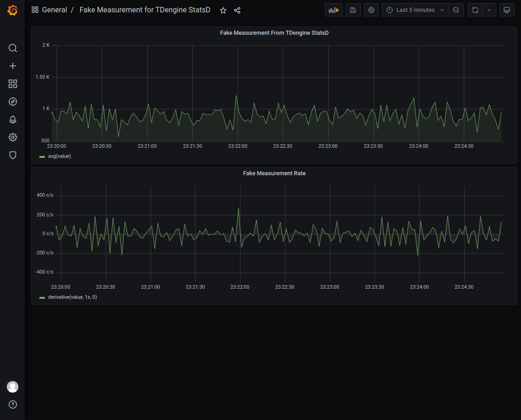Open Server Admin shield icon
The height and width of the screenshot is (420, 521).
point(12,155)
